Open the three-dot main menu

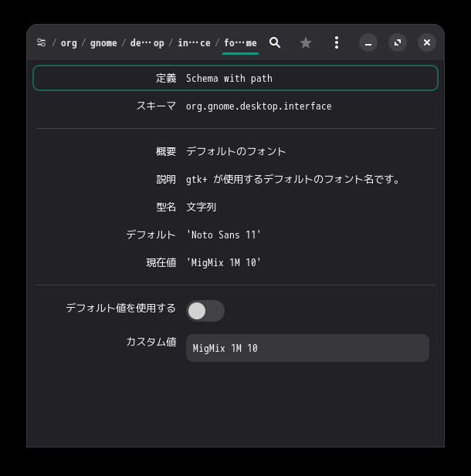[x=337, y=43]
